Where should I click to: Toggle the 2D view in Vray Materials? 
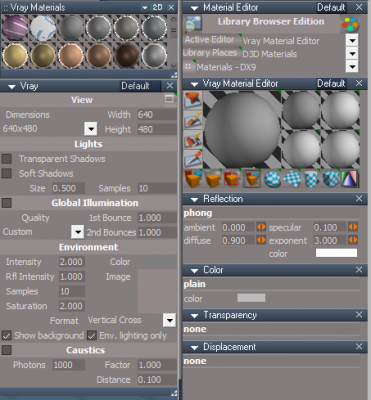point(157,7)
